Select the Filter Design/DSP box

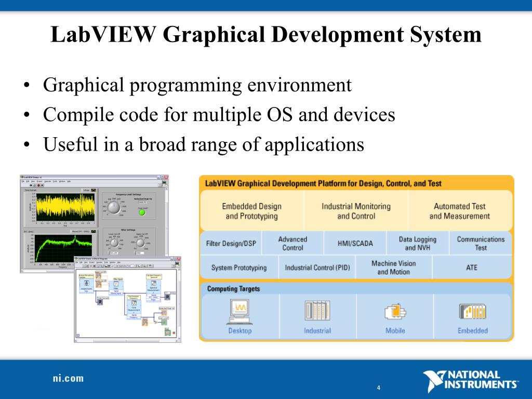[231, 243]
